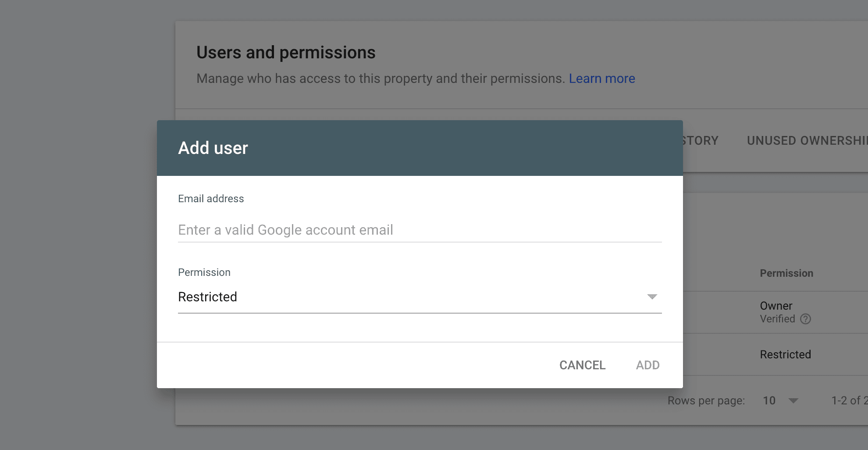Click the Permission column header
This screenshot has height=450, width=868.
pos(786,273)
